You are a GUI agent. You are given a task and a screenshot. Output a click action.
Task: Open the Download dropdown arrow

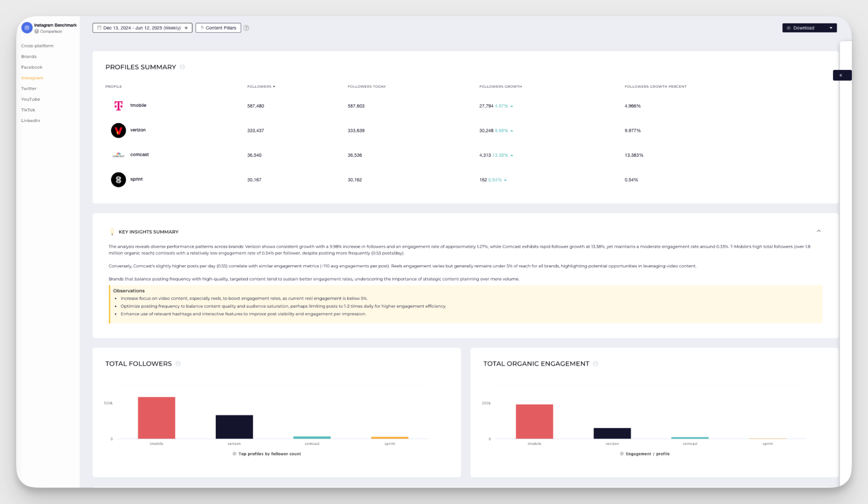pos(831,28)
